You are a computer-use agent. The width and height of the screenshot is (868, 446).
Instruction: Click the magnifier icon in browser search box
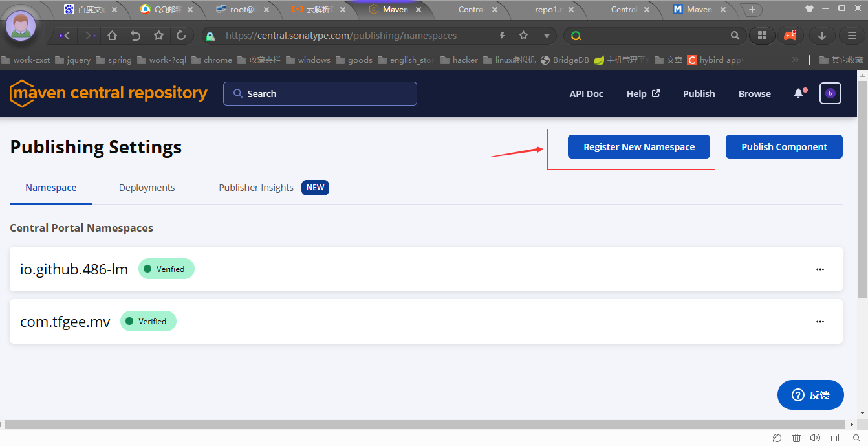[x=735, y=36]
